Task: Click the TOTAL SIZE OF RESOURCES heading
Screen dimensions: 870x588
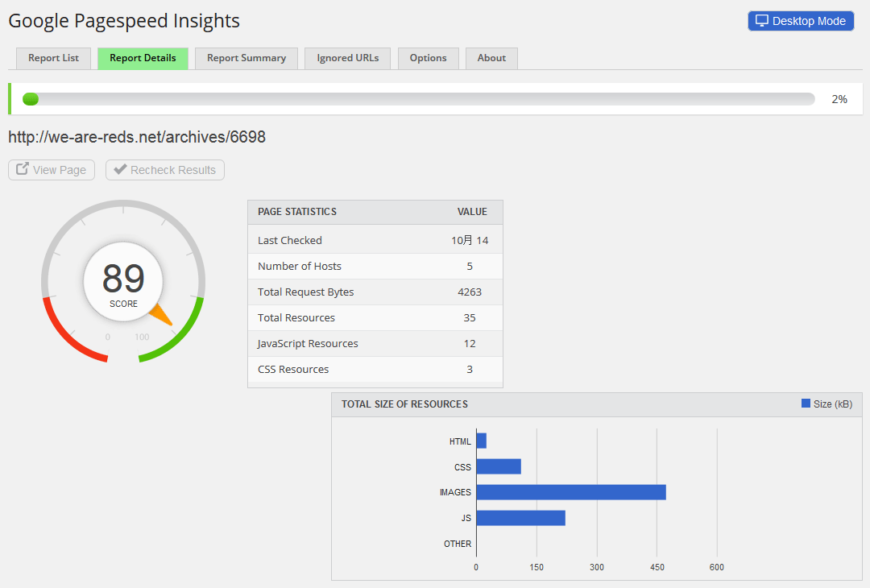Action: (x=404, y=404)
